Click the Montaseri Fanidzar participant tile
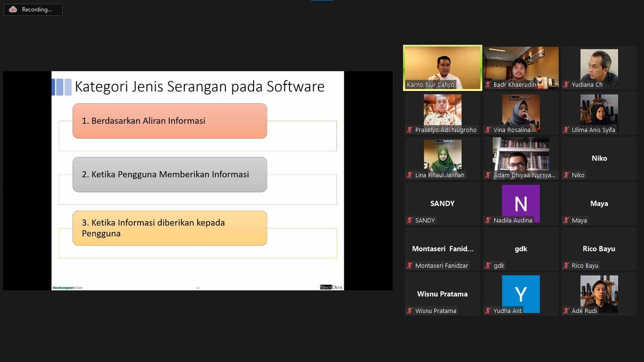Image resolution: width=644 pixels, height=362 pixels. [x=442, y=248]
